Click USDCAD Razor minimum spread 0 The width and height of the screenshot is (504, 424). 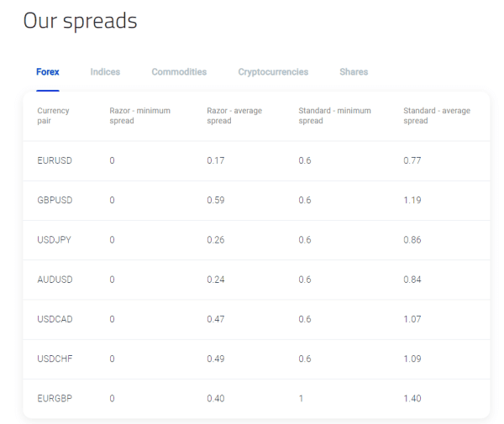pos(112,319)
